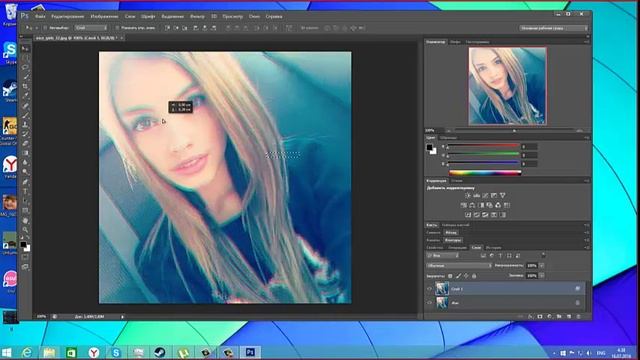Open the layer blend mode dropdown
Image resolution: width=640 pixels, height=360 pixels.
(x=459, y=265)
